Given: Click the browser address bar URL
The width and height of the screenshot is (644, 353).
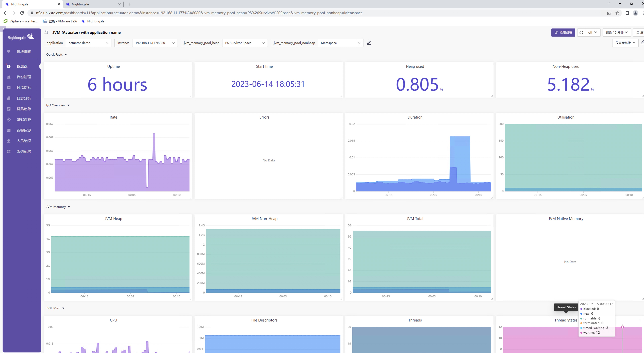Looking at the screenshot, I should point(199,13).
